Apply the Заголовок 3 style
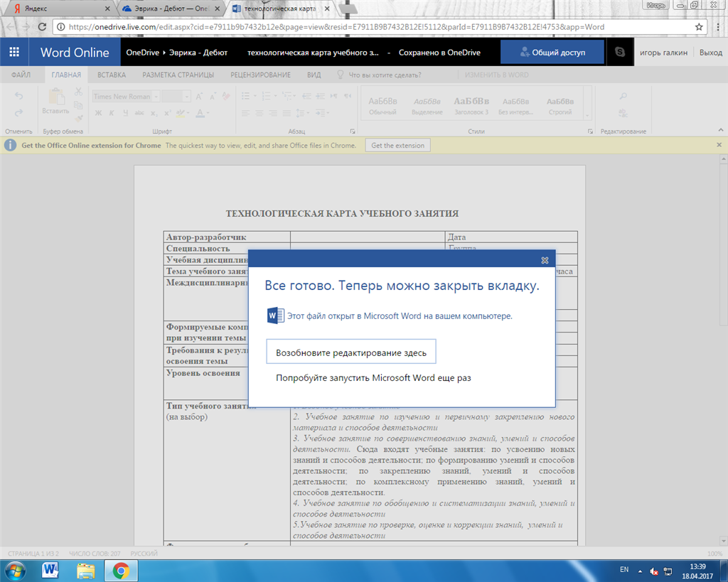 (471, 105)
